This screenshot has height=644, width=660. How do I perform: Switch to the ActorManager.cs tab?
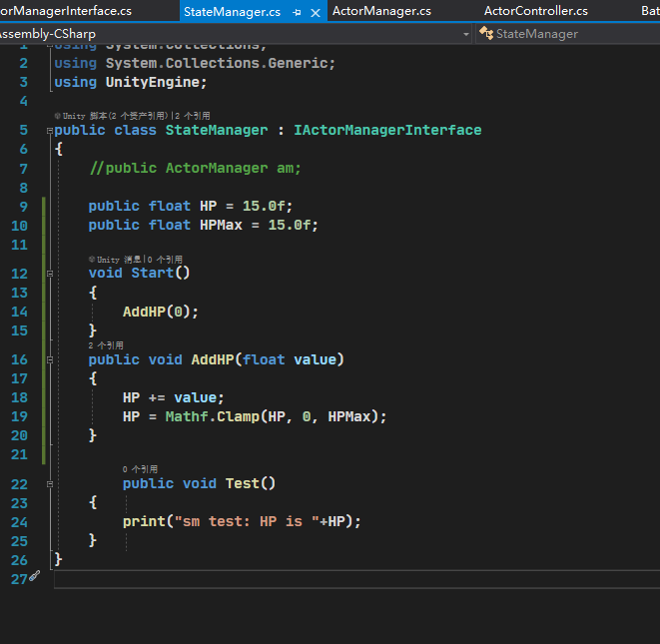[x=380, y=11]
